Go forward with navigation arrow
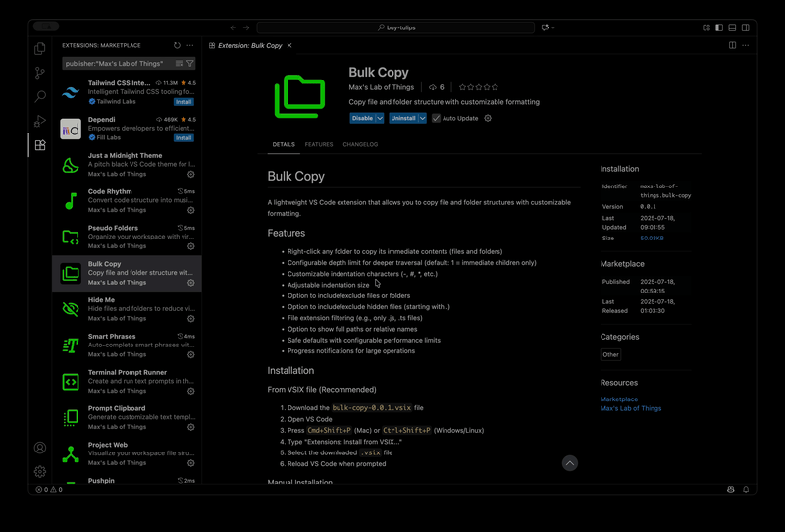 coord(246,27)
